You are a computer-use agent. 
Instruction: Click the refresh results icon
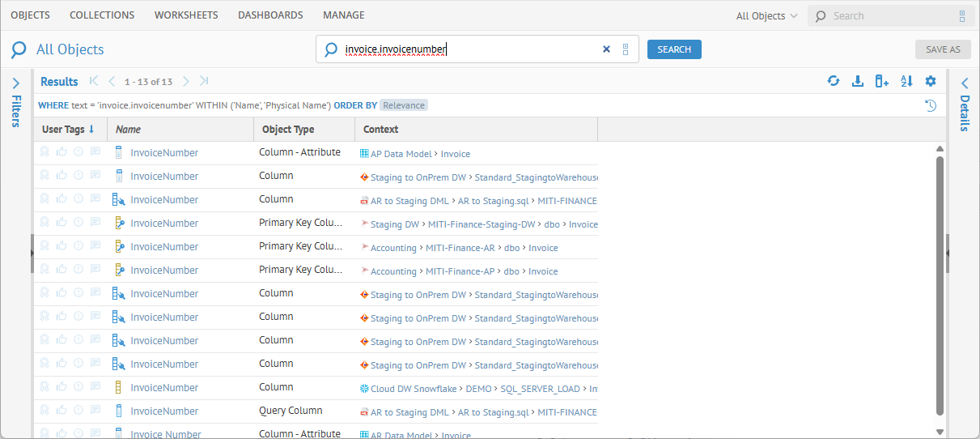833,81
